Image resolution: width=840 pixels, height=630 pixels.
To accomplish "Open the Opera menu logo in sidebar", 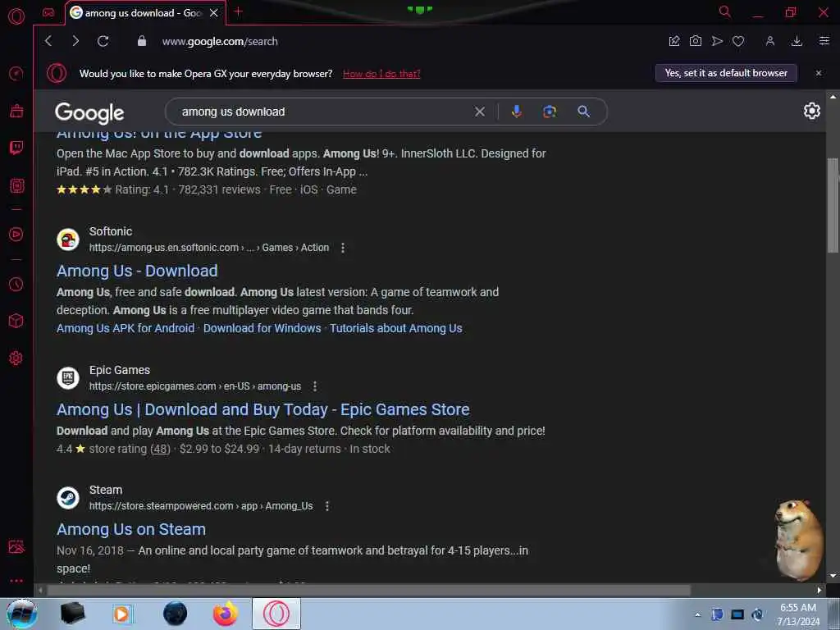I will coord(16,16).
